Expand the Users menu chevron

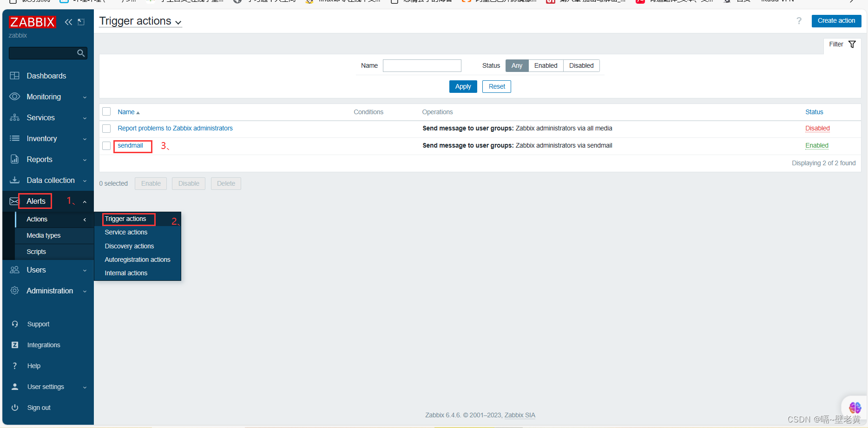coord(85,270)
